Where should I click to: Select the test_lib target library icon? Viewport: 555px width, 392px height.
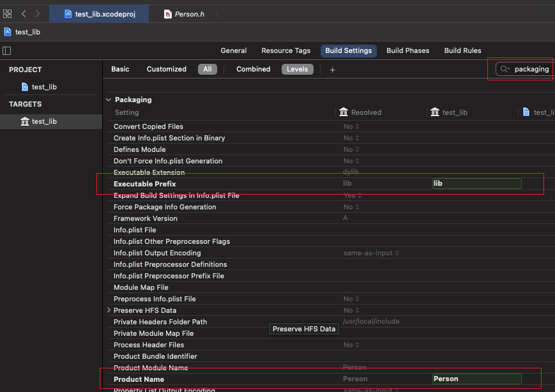(x=25, y=121)
